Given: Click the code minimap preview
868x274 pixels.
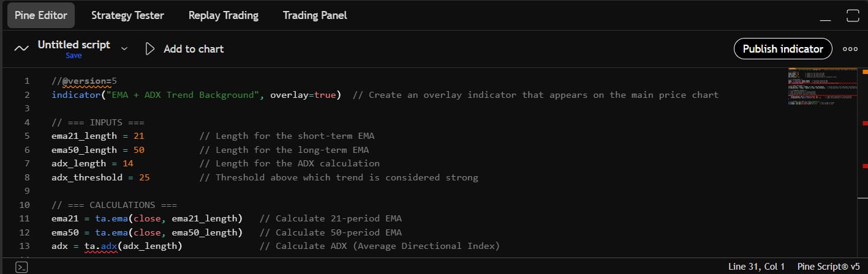Looking at the screenshot, I should [x=821, y=86].
